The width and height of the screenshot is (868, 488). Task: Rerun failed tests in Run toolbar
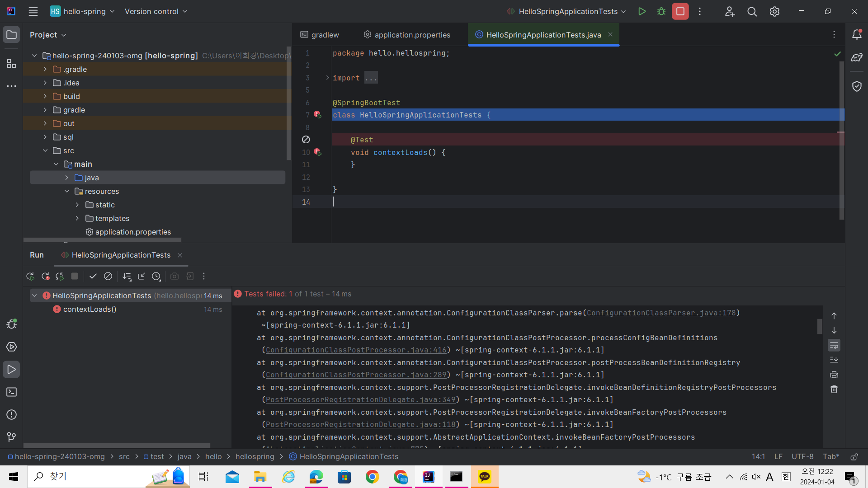(45, 276)
